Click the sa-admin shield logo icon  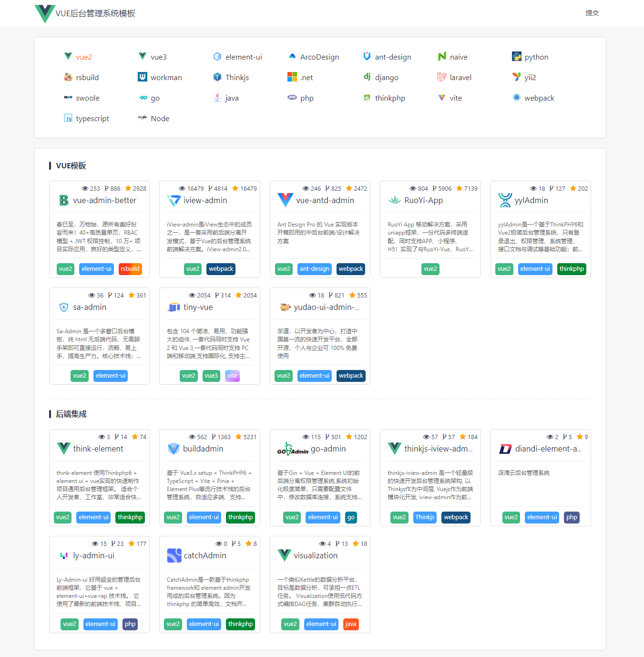[x=64, y=308]
